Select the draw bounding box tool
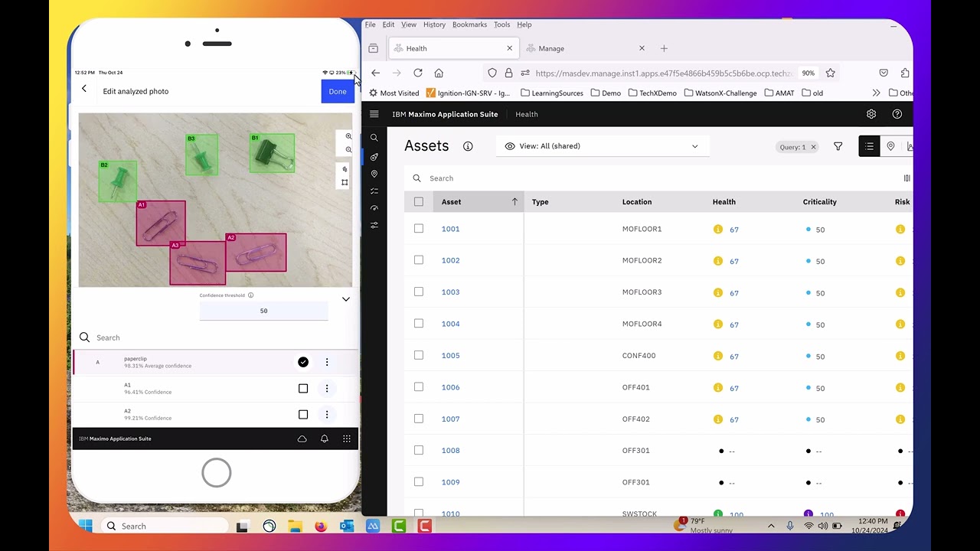This screenshot has width=980, height=551. 345,182
